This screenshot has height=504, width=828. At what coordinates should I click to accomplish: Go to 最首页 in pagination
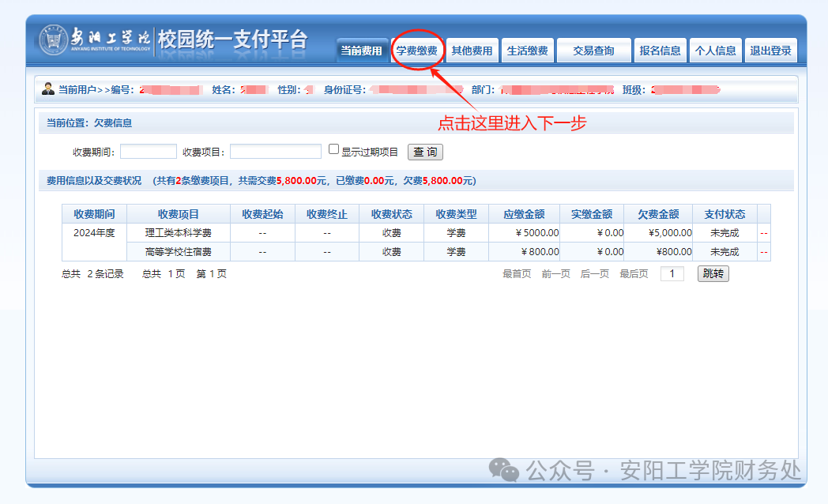(x=517, y=274)
